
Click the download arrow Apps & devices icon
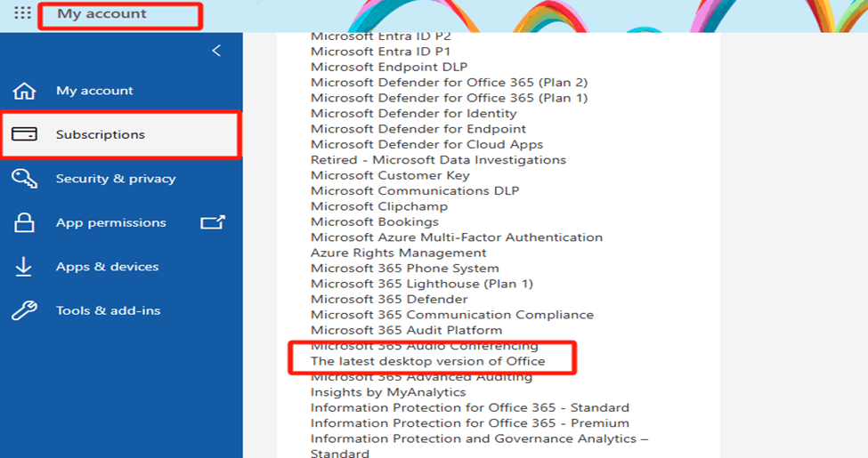tap(24, 267)
